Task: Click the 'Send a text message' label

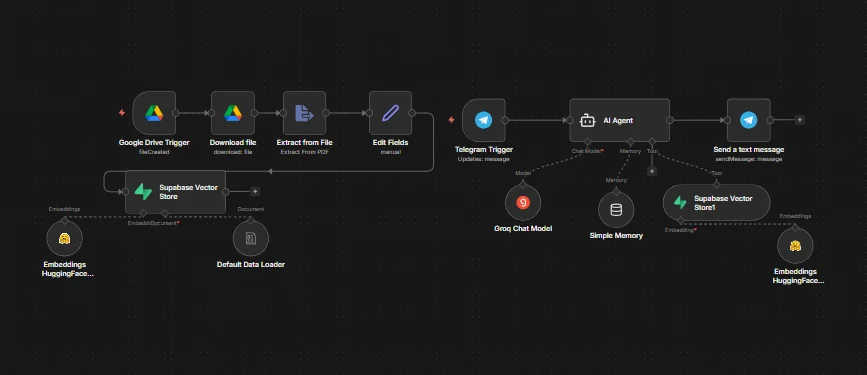Action: tap(749, 149)
